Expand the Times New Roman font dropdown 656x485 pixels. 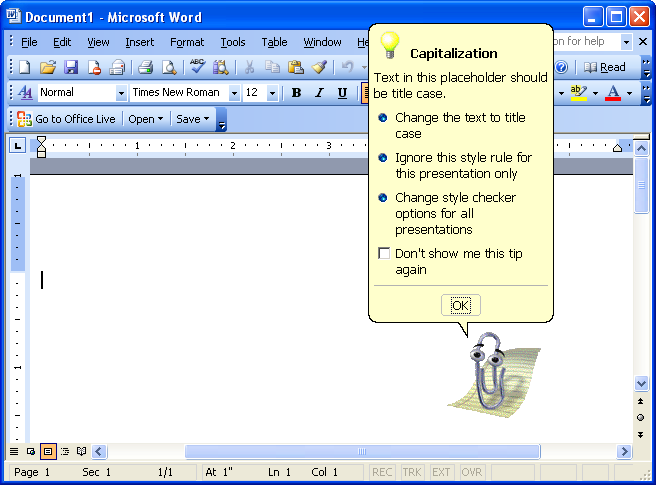[234, 93]
